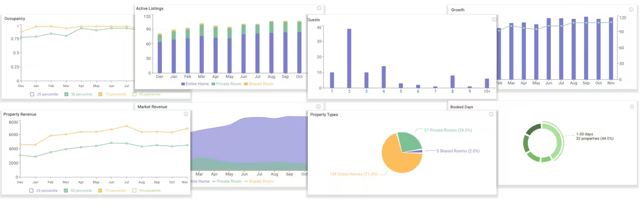The width and height of the screenshot is (644, 210).
Task: Select the Dec bar in Active Listings
Action: 160,53
